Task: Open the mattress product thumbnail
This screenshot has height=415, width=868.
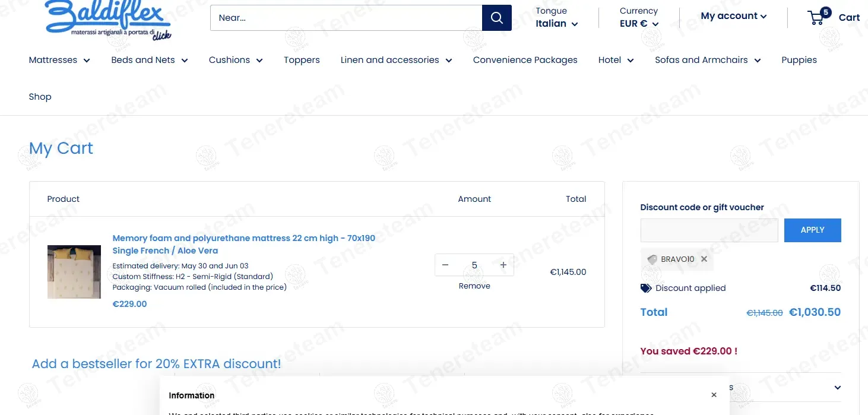Action: 74,272
